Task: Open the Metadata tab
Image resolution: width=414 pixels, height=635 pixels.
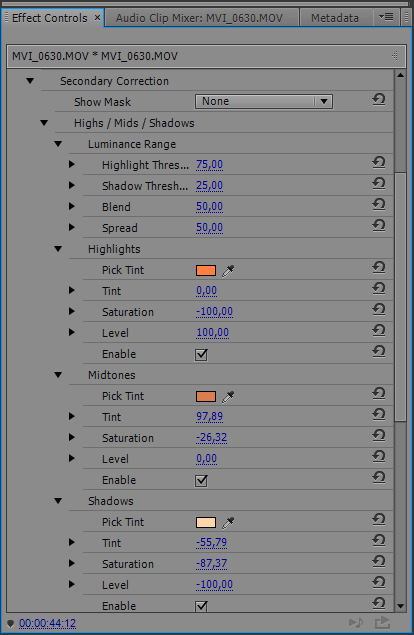Action: [x=335, y=18]
